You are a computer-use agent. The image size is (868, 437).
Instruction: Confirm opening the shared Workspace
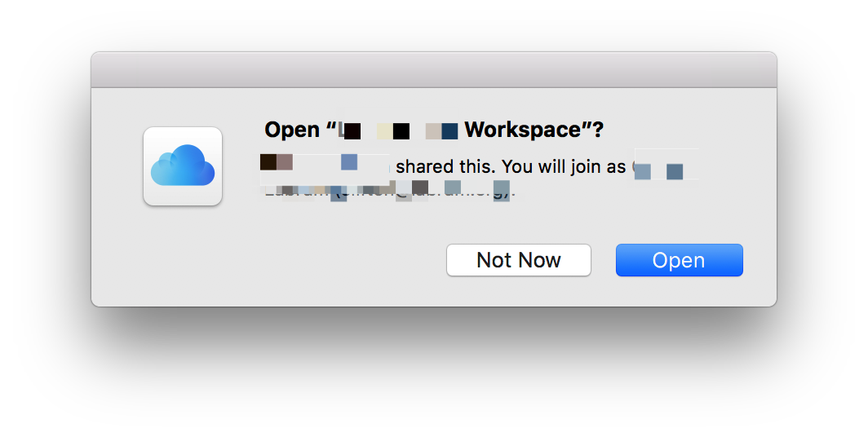pyautogui.click(x=679, y=260)
